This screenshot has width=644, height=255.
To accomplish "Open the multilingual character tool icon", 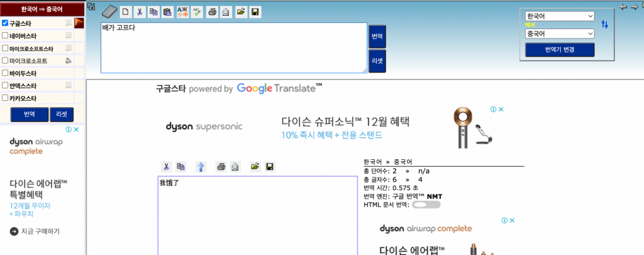I will [x=183, y=13].
